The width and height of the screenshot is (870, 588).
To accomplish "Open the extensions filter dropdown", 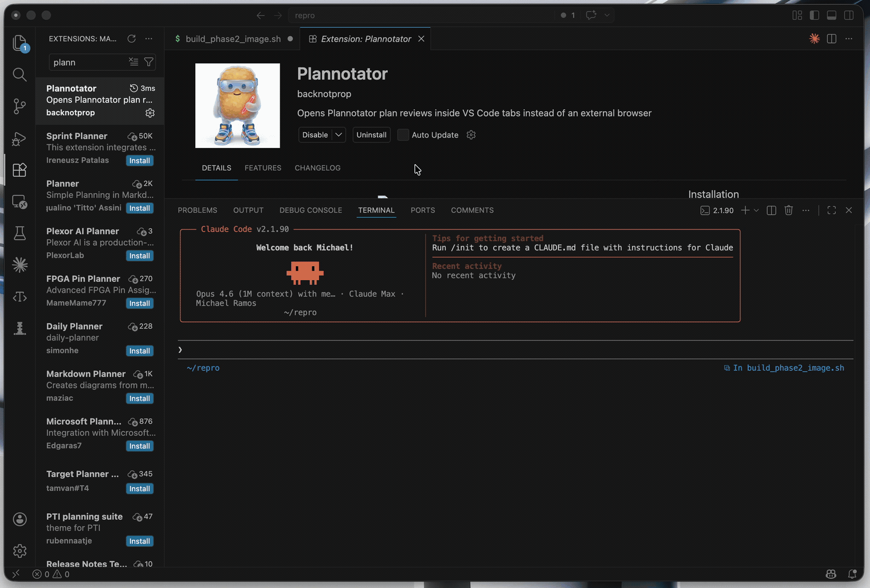I will tap(149, 62).
